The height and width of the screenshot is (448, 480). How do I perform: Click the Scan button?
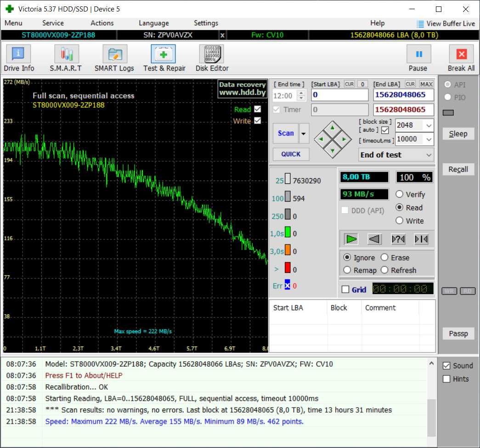[x=286, y=134]
